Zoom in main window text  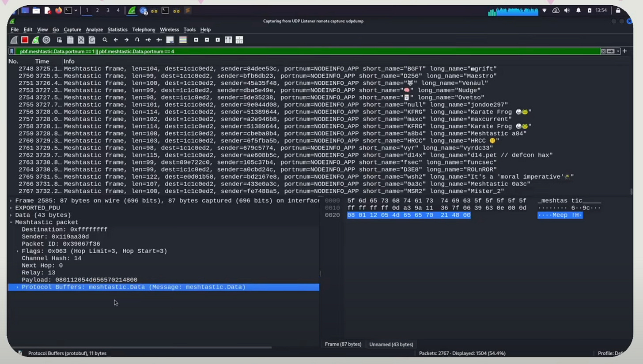click(x=196, y=40)
